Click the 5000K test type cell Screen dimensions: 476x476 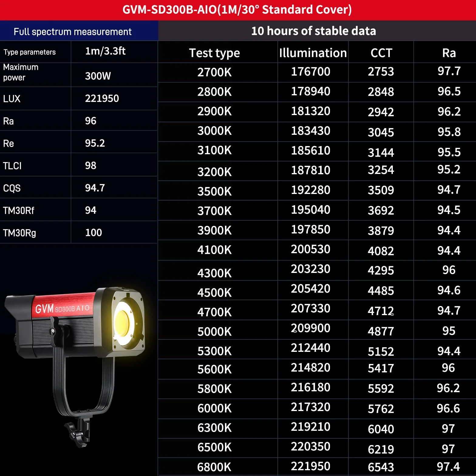214,331
